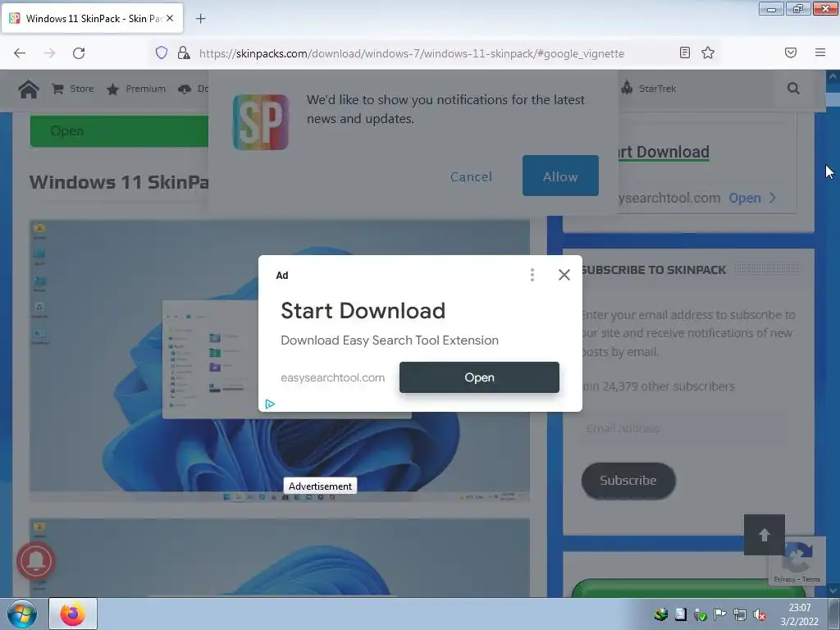The image size is (840, 630).
Task: Click the sidebar Start Download link
Action: pos(663,152)
